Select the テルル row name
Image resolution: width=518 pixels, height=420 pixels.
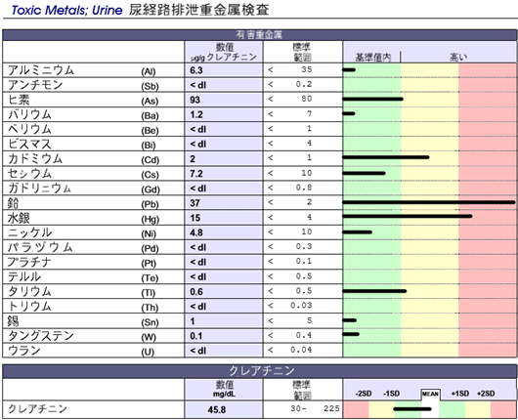click(x=24, y=276)
